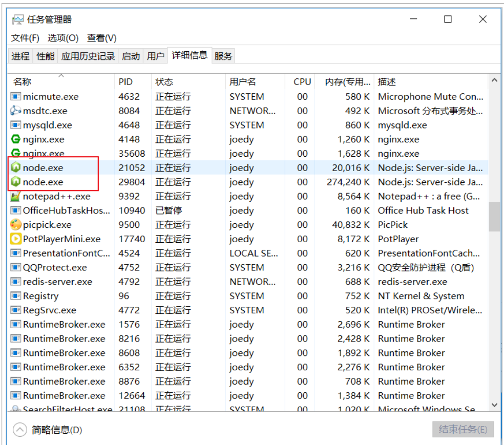
Task: Click the vertical scrollbar thumb
Action: [x=494, y=216]
